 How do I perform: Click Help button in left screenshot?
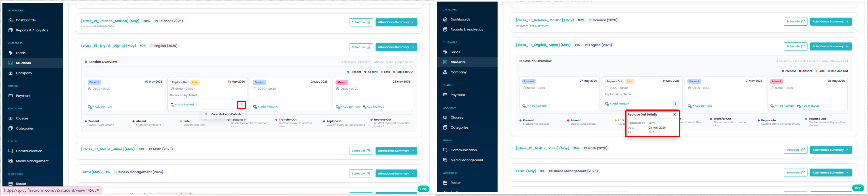423,189
